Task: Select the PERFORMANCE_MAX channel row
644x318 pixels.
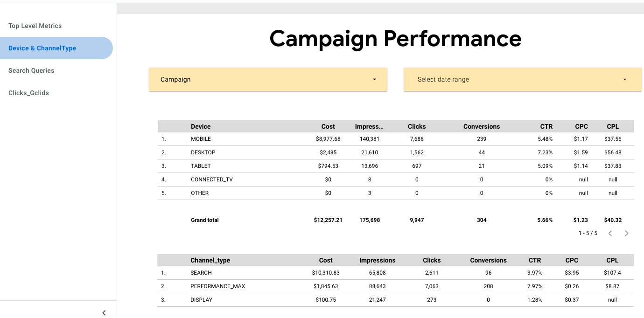Action: (217, 286)
